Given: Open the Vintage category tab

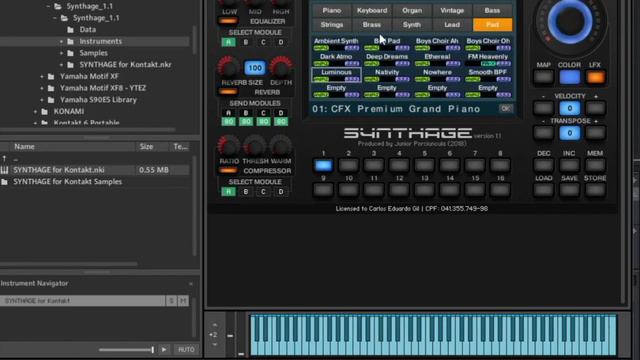Looking at the screenshot, I should 452,10.
